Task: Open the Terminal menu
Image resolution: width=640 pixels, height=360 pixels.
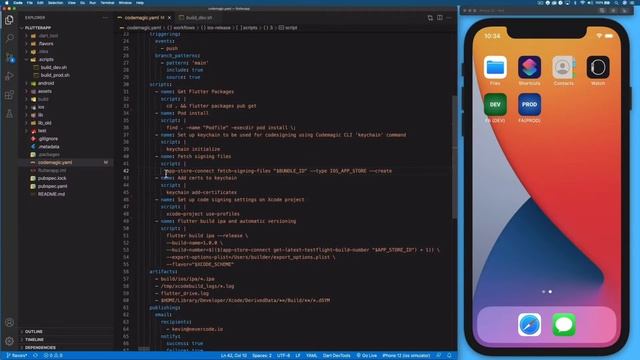Action: 107,3
